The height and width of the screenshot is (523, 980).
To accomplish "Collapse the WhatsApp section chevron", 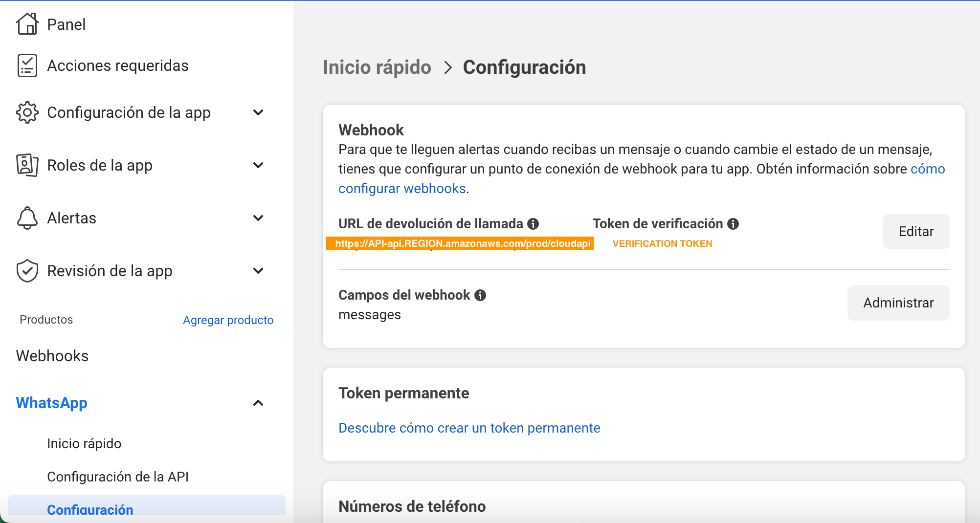I will tap(258, 403).
